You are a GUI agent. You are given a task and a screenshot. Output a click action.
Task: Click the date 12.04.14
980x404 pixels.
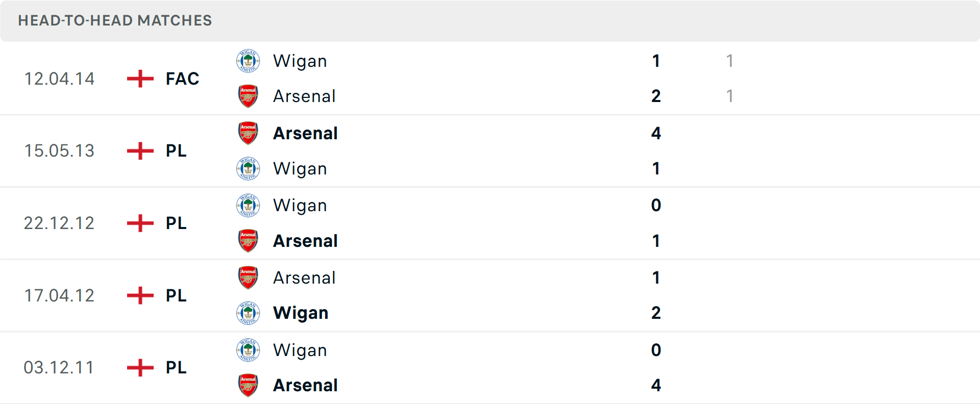point(59,79)
